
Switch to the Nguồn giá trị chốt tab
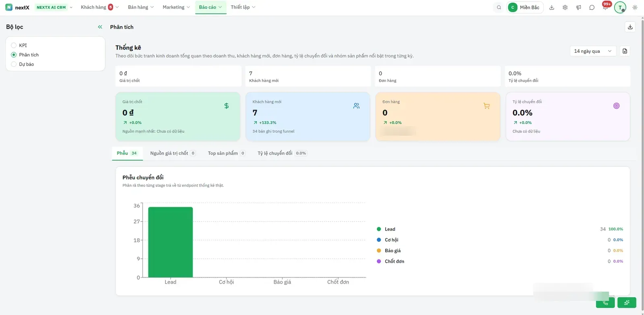point(173,153)
